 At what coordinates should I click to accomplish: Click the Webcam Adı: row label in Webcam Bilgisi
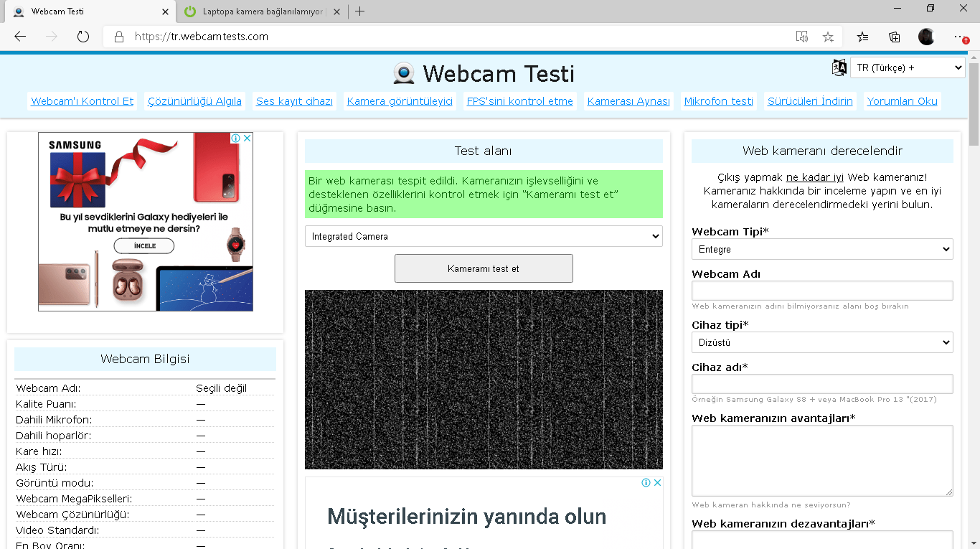48,388
